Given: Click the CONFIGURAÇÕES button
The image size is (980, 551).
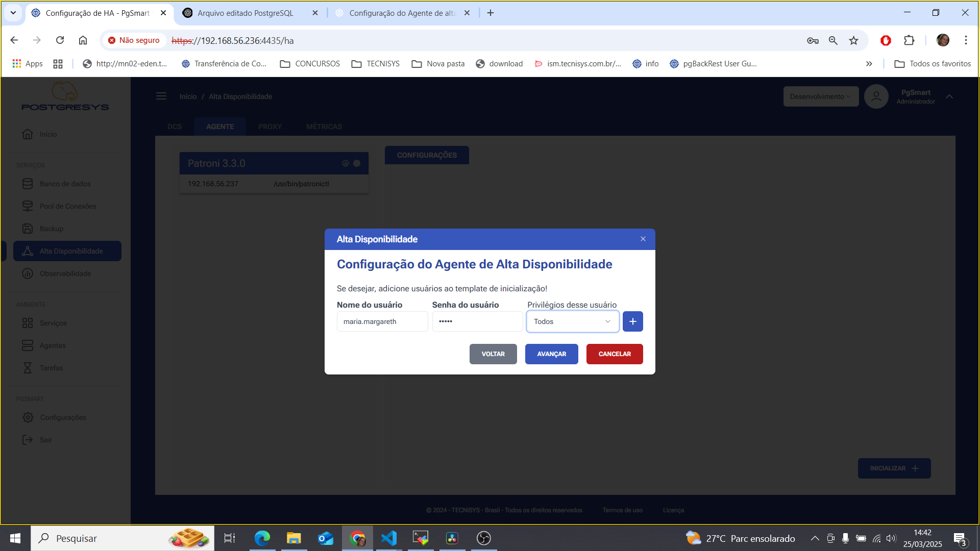Looking at the screenshot, I should [427, 155].
